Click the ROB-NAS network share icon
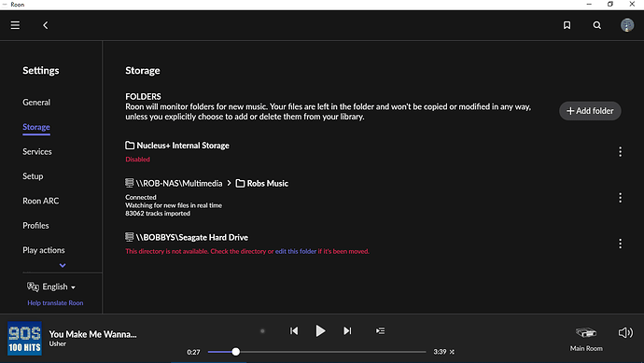 [x=130, y=183]
